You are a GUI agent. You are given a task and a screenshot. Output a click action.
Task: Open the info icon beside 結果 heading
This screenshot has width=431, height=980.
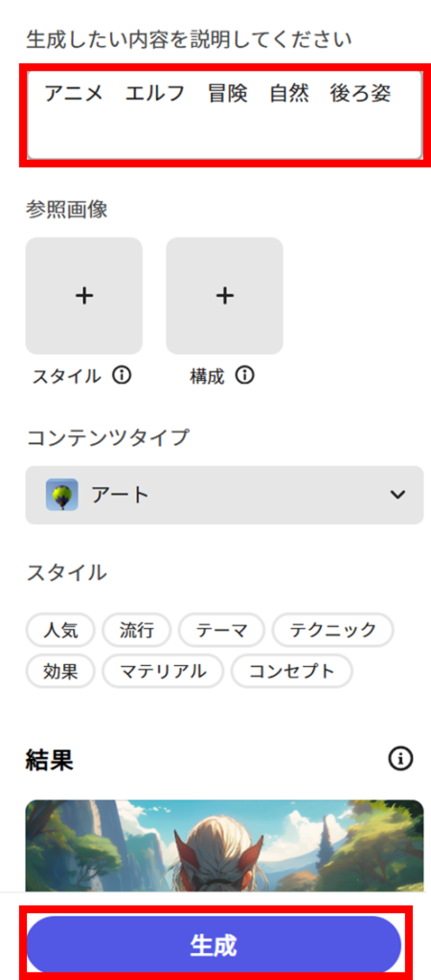pos(401,759)
